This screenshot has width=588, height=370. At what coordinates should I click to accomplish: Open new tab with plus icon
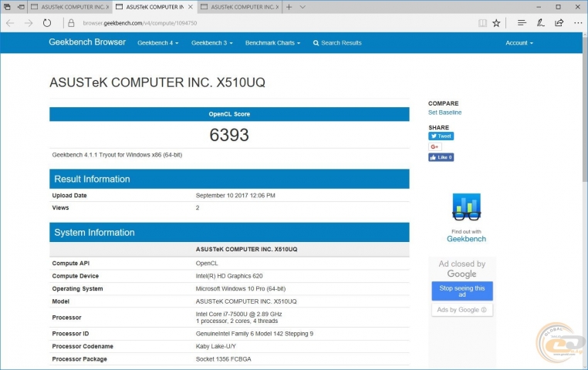[289, 7]
